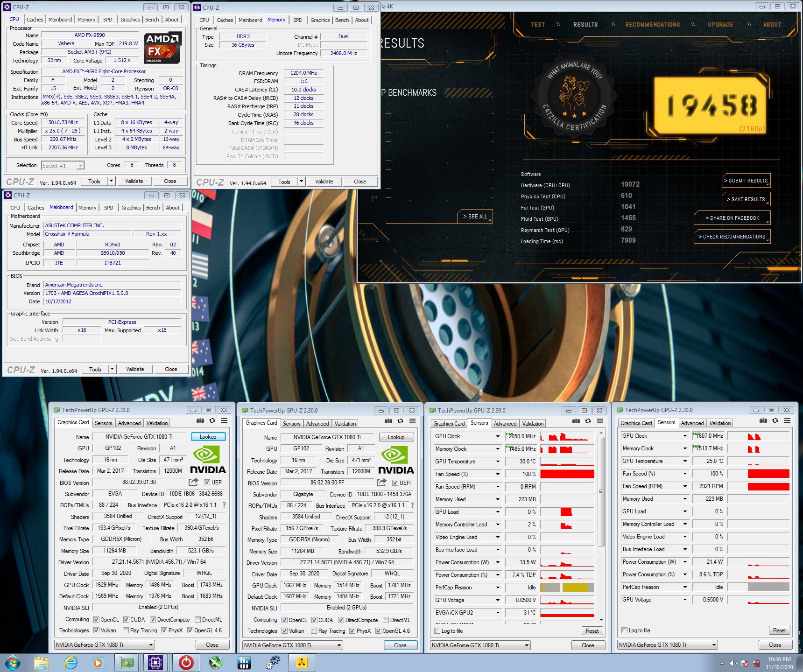
Task: Click NVIDIA logo in EVGA GPU-Z window
Action: pos(208,460)
